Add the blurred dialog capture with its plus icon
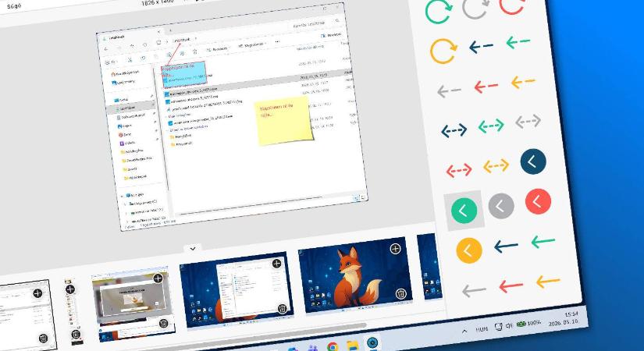 pos(158,278)
